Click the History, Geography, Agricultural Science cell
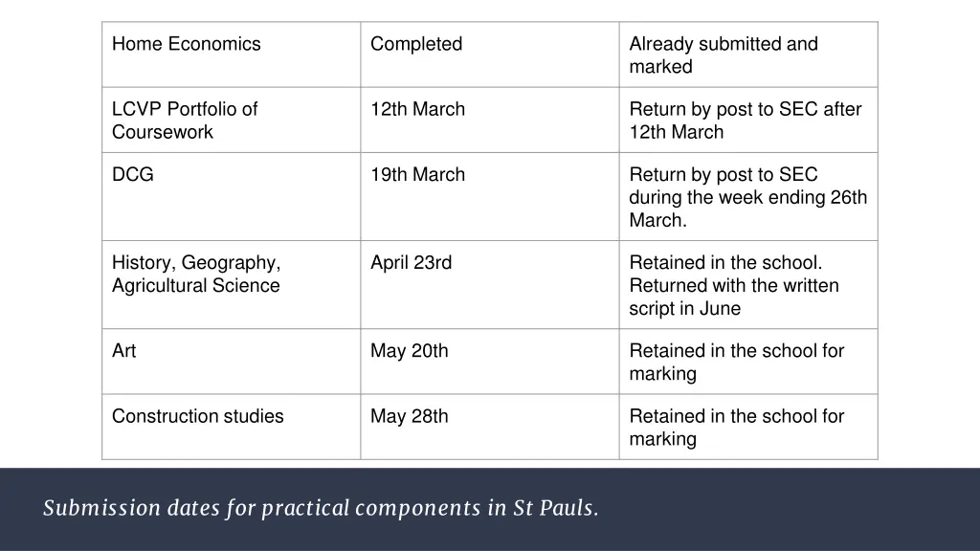This screenshot has height=551, width=980. pos(232,285)
